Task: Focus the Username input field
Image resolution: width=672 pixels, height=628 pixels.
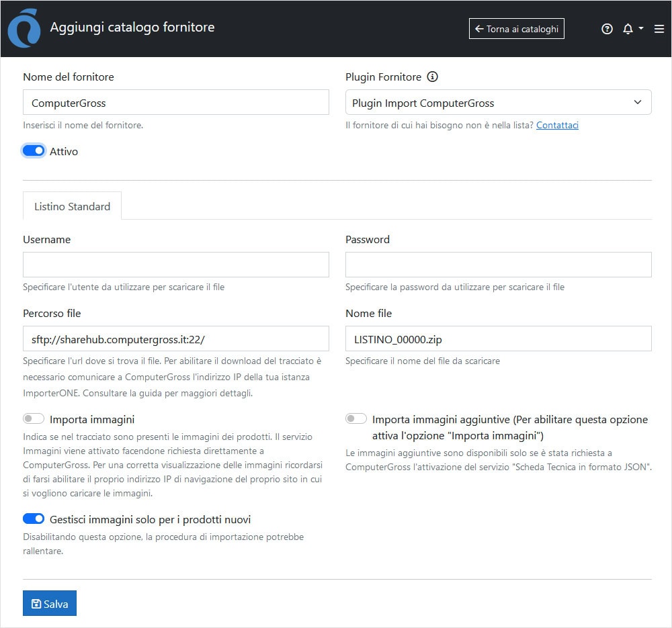Action: pyautogui.click(x=175, y=265)
